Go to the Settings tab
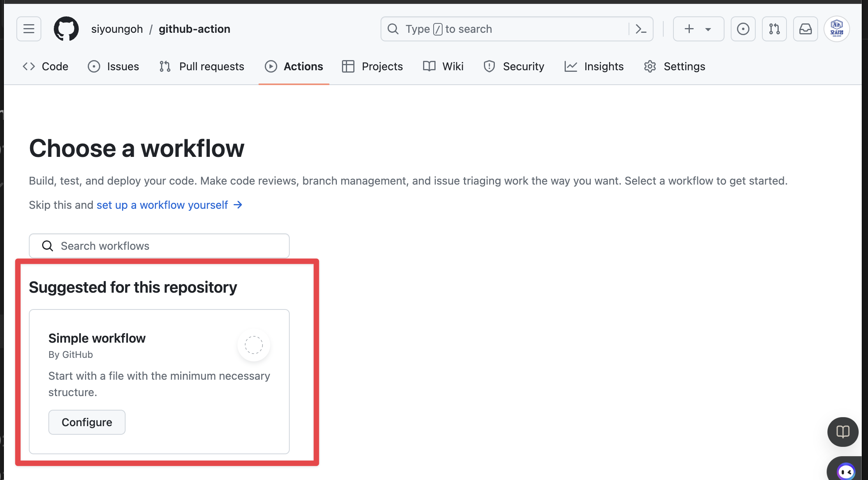The height and width of the screenshot is (480, 868). 675,66
